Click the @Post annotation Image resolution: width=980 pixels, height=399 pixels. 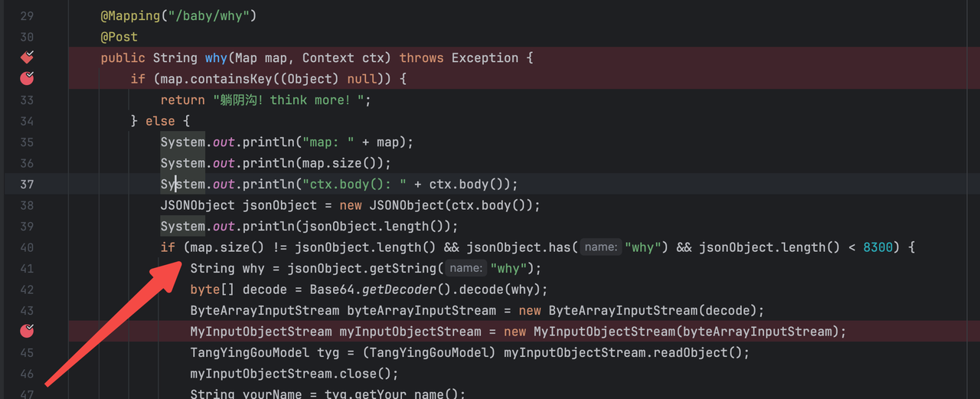(119, 37)
